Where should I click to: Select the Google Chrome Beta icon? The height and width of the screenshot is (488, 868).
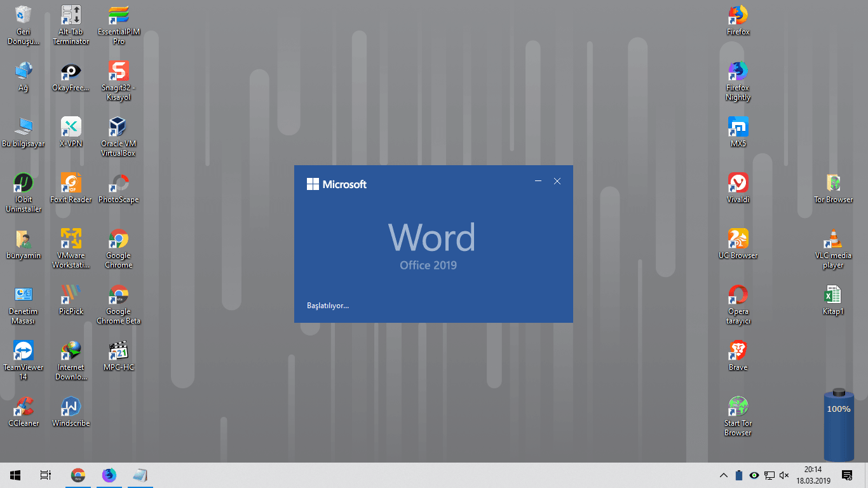pos(118,305)
